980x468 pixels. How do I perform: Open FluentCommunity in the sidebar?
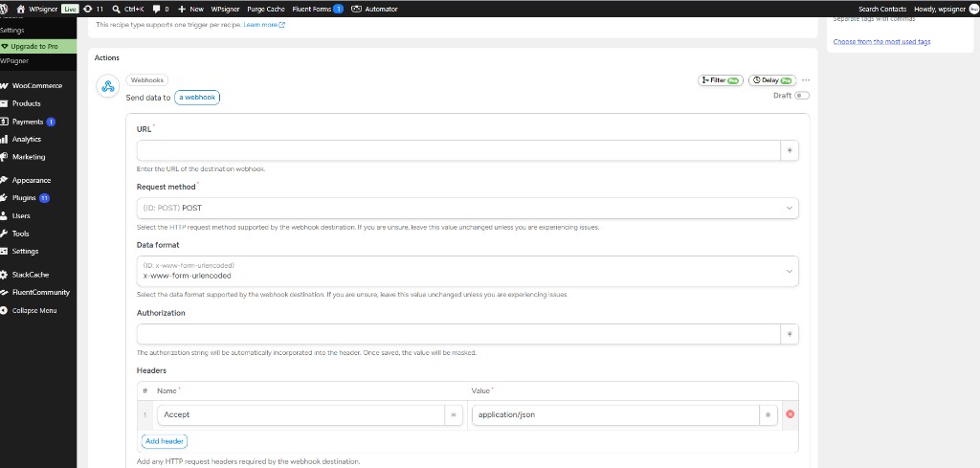click(40, 293)
